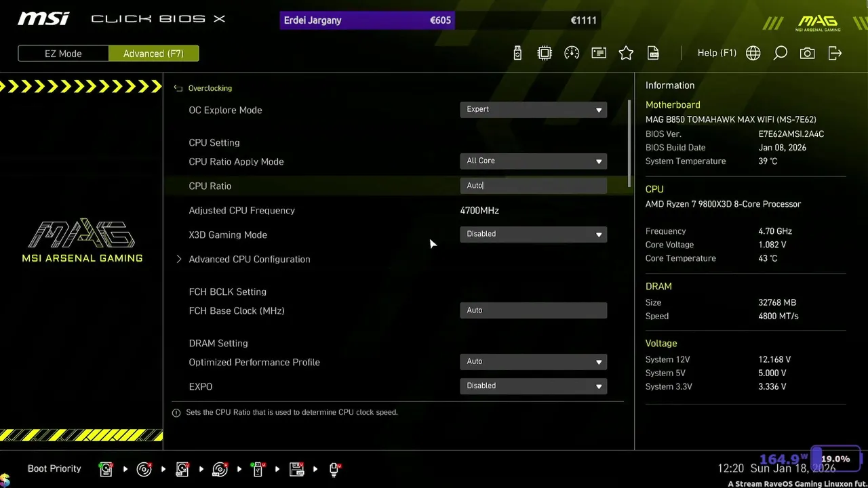Image resolution: width=868 pixels, height=488 pixels.
Task: Open the LOG file icon
Action: pyautogui.click(x=653, y=53)
